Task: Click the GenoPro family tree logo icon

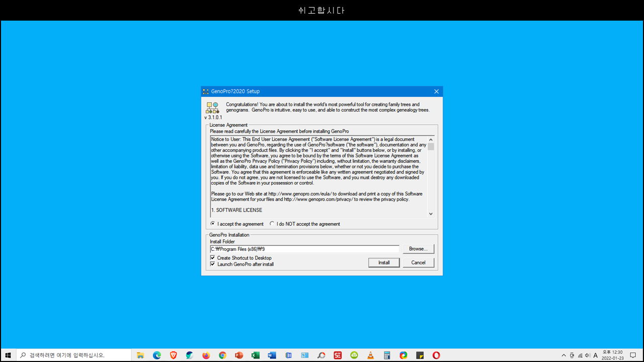Action: (212, 108)
